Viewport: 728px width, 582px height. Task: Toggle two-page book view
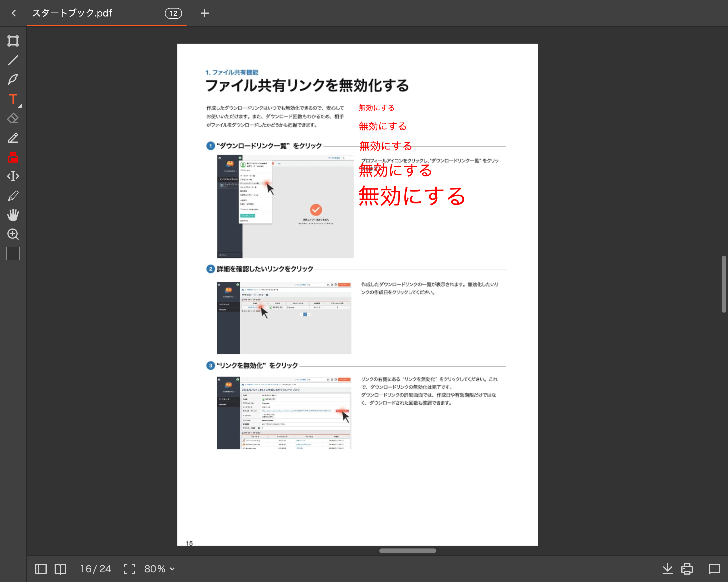61,569
